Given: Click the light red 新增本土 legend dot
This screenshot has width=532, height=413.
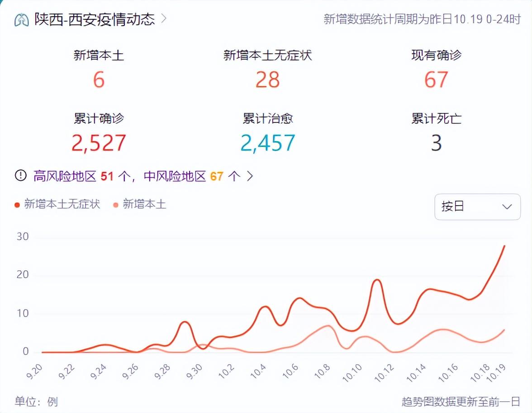Looking at the screenshot, I should point(116,205).
